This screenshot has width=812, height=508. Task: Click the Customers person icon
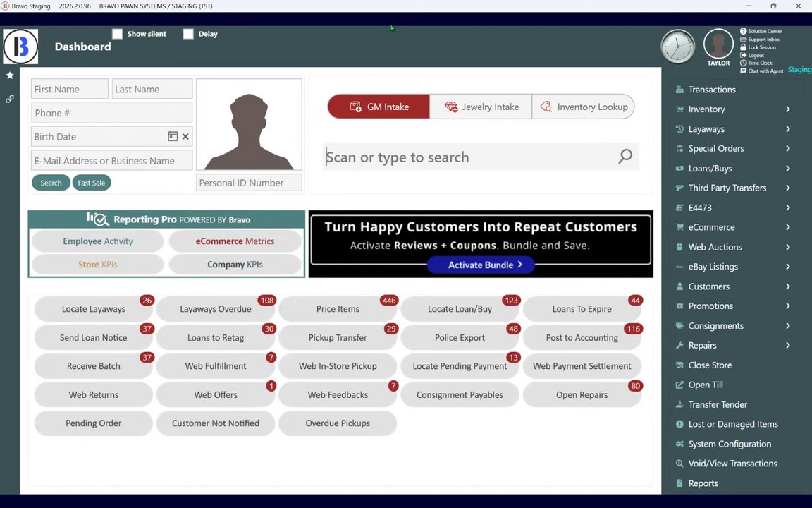[x=679, y=286]
